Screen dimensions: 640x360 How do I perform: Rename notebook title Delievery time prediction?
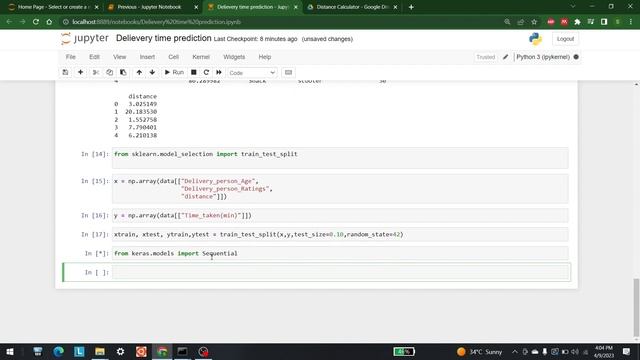(x=164, y=38)
